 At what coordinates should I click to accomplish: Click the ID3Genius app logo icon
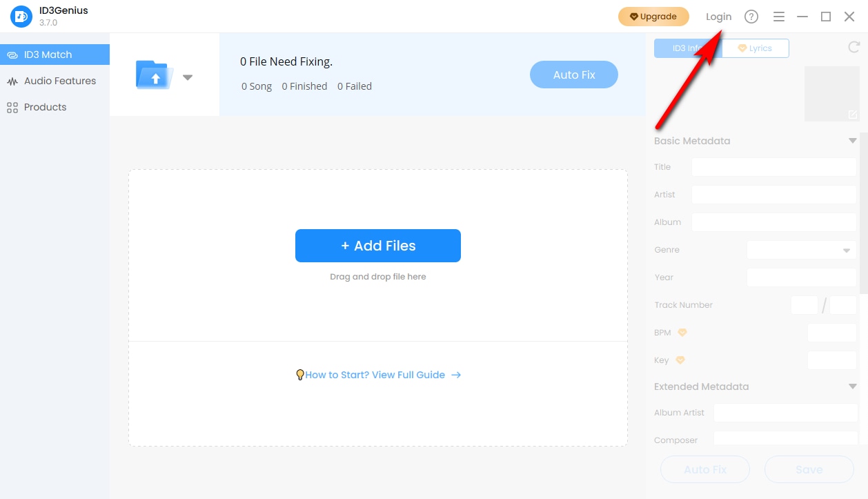(x=21, y=17)
